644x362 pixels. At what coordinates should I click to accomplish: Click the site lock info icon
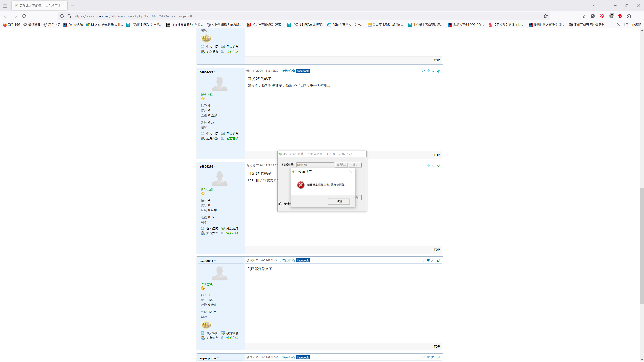pyautogui.click(x=69, y=16)
